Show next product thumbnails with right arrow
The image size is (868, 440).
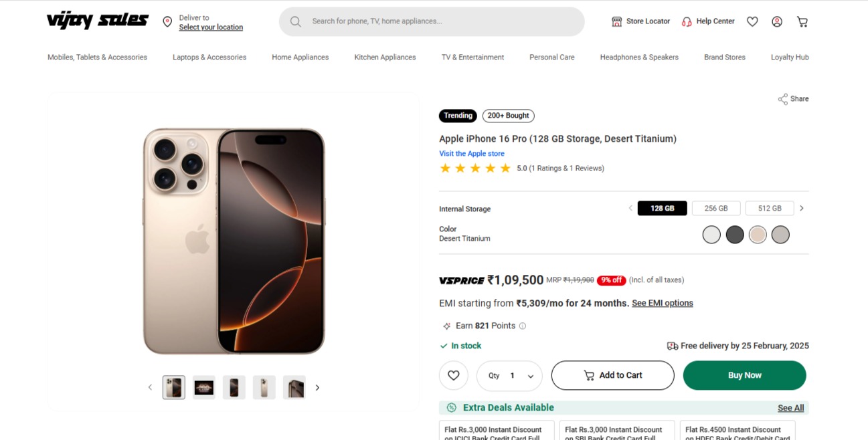(x=317, y=387)
